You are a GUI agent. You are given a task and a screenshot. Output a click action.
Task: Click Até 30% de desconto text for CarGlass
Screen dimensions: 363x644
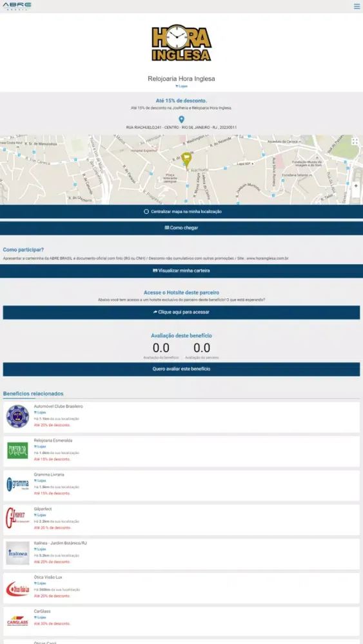[x=52, y=623]
